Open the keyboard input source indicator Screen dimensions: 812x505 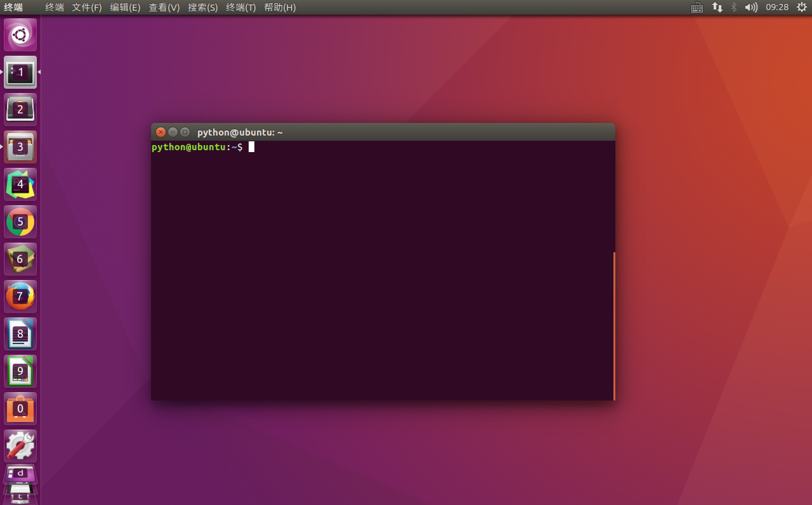click(x=697, y=7)
